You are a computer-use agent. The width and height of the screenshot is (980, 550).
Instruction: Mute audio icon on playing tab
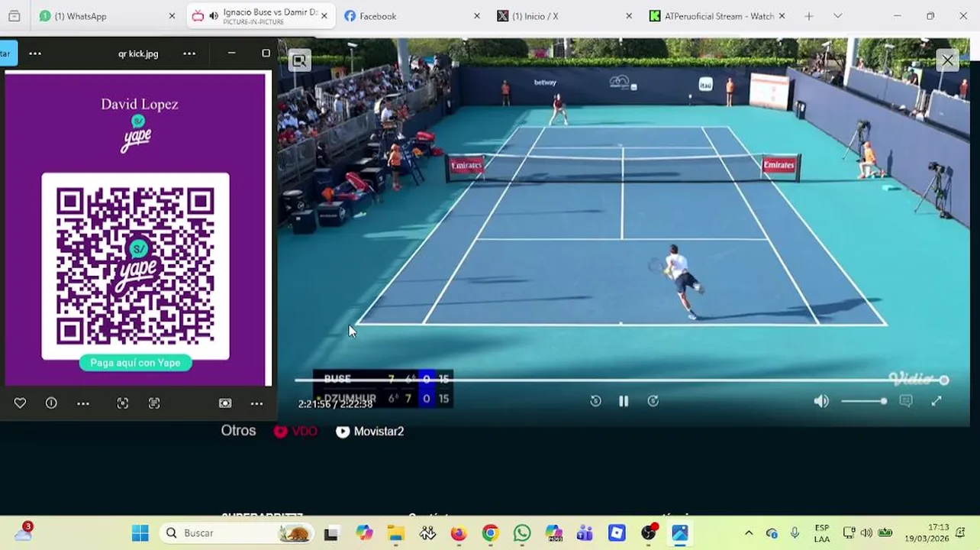[x=213, y=16]
